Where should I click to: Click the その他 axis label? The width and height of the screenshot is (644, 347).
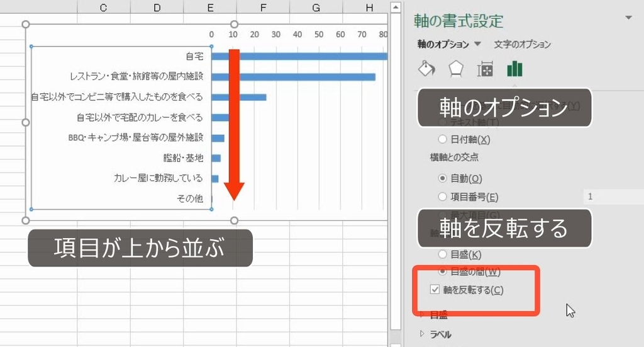click(x=190, y=198)
